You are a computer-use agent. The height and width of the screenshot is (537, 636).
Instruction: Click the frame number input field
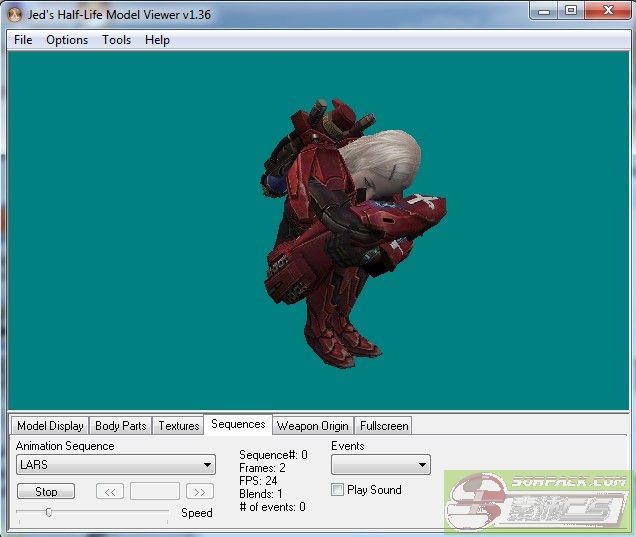(x=155, y=492)
